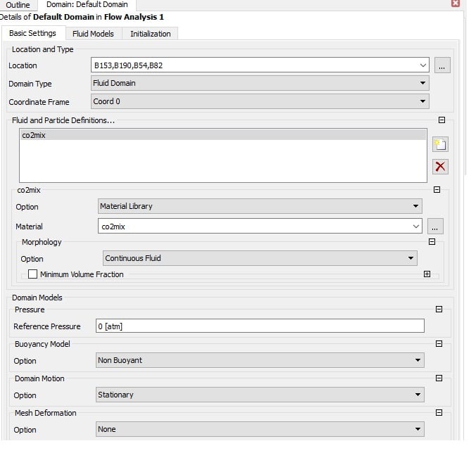The image size is (476, 453).
Task: Switch to the Initialization tab
Action: tap(150, 34)
